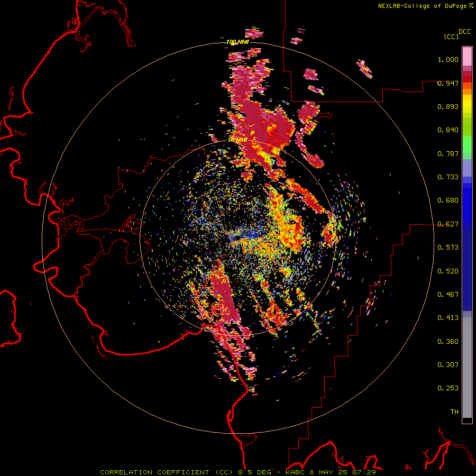Select the 0.733 scale value
Viewport: 476px width, 476px height.
tap(448, 177)
